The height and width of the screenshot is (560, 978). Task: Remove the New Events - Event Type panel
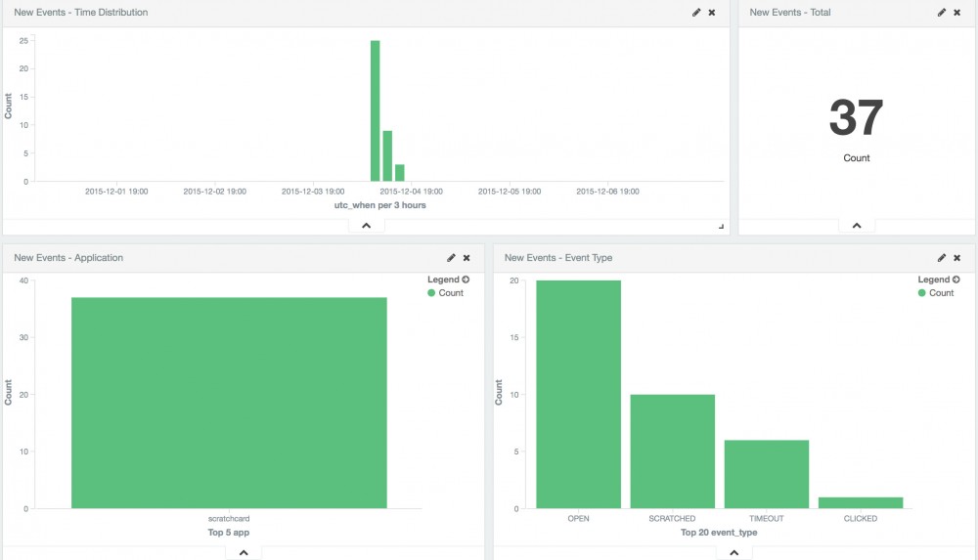pyautogui.click(x=957, y=258)
